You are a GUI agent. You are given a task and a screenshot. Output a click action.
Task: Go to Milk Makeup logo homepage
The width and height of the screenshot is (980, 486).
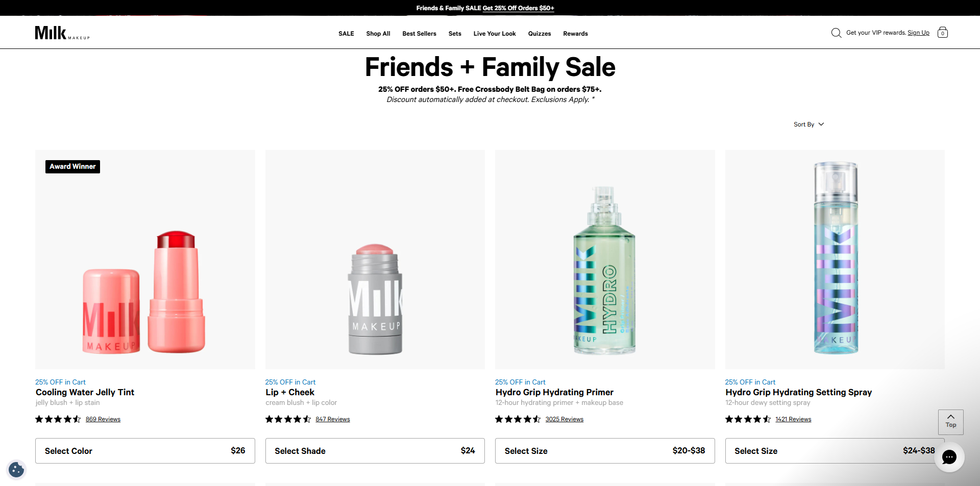62,33
